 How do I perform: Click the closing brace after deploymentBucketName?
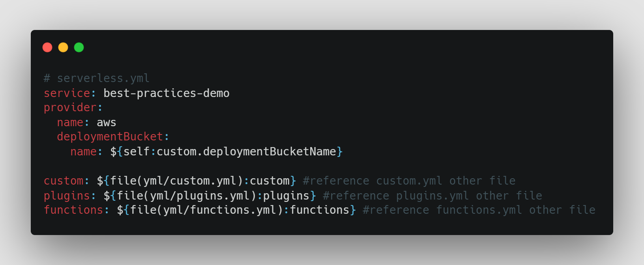340,152
